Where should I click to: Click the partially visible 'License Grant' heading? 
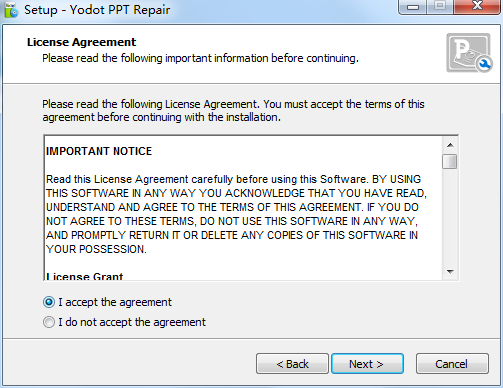click(x=85, y=276)
